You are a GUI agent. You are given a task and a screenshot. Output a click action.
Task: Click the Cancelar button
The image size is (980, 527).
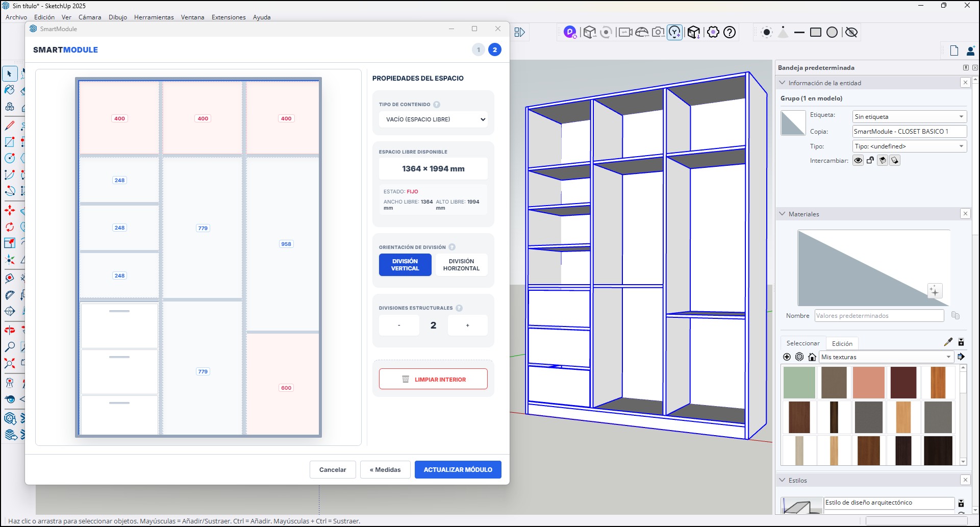(333, 469)
